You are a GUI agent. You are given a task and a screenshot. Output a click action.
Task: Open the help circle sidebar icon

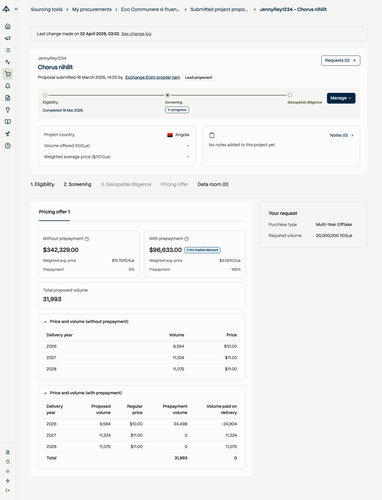8,146
